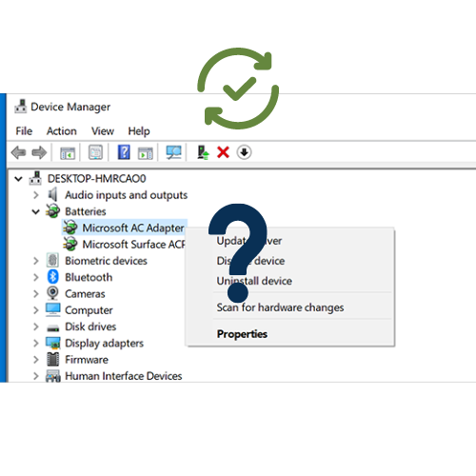Select the Bluetooth label

(x=89, y=277)
